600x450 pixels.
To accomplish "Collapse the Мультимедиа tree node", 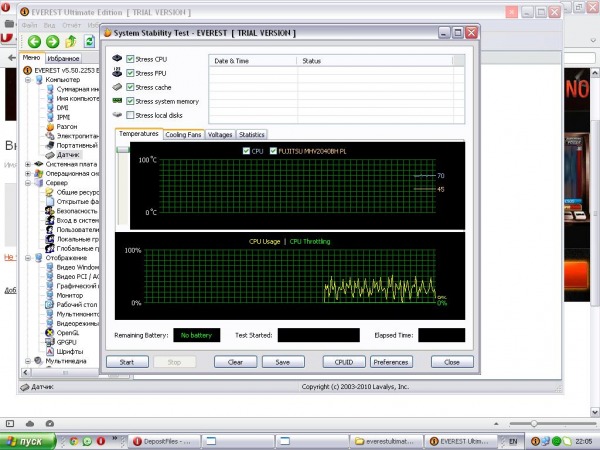I will [x=28, y=361].
